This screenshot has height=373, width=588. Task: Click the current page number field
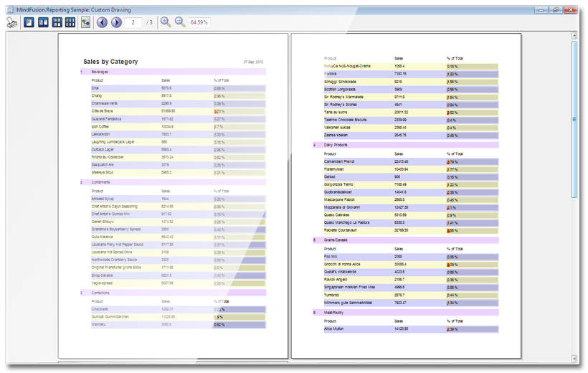[133, 23]
